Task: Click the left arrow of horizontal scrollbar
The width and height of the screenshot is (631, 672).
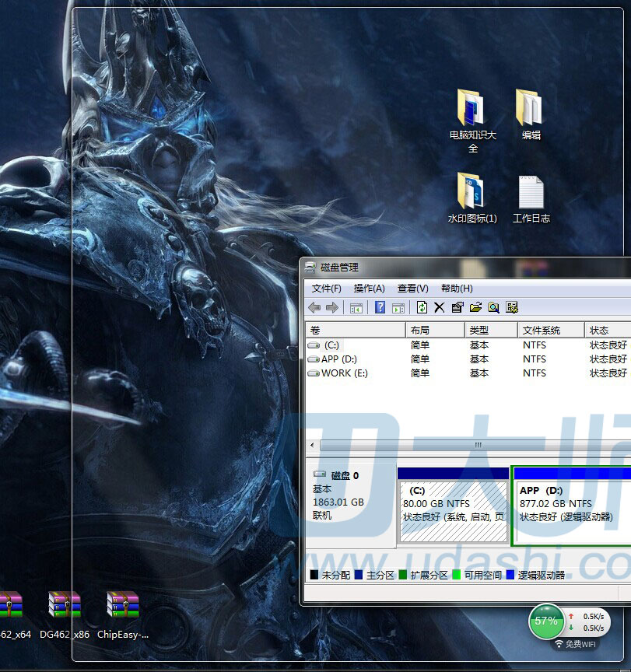Action: pos(312,445)
